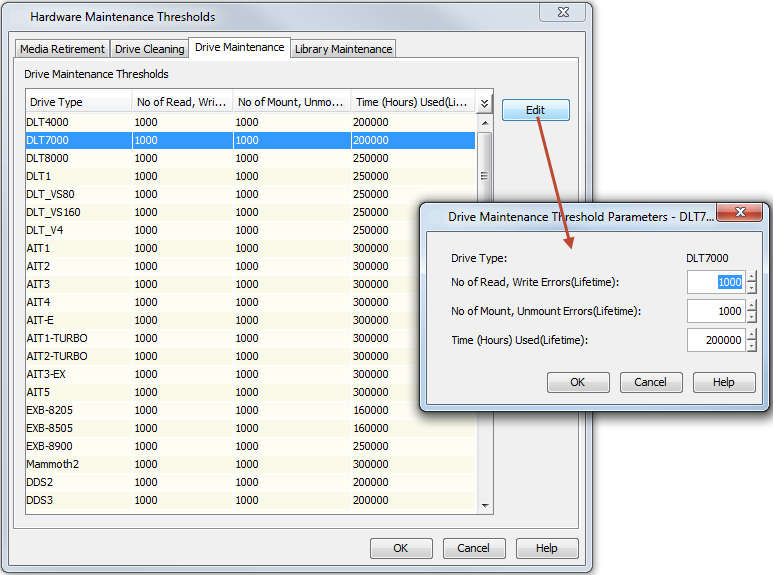The height and width of the screenshot is (575, 773).
Task: Open the Drive Cleaning tab
Action: (150, 49)
